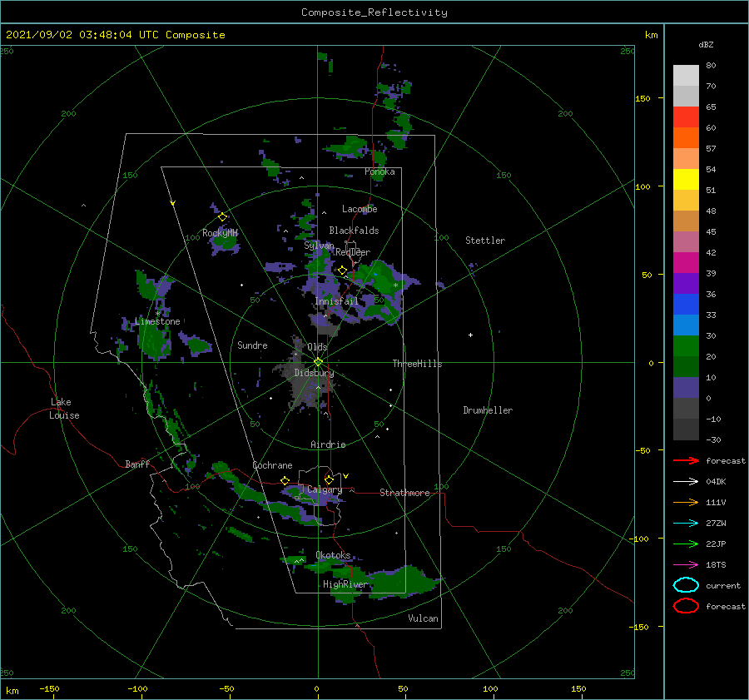The image size is (749, 700).
Task: Click the Innisfail city label
Action: coord(336,301)
